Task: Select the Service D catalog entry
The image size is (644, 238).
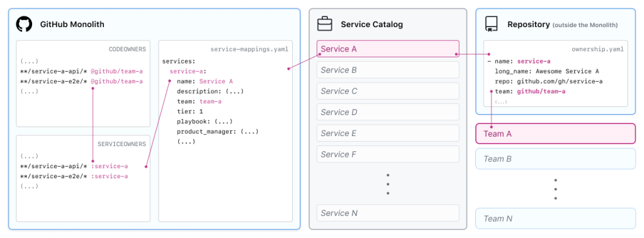Action: (388, 112)
